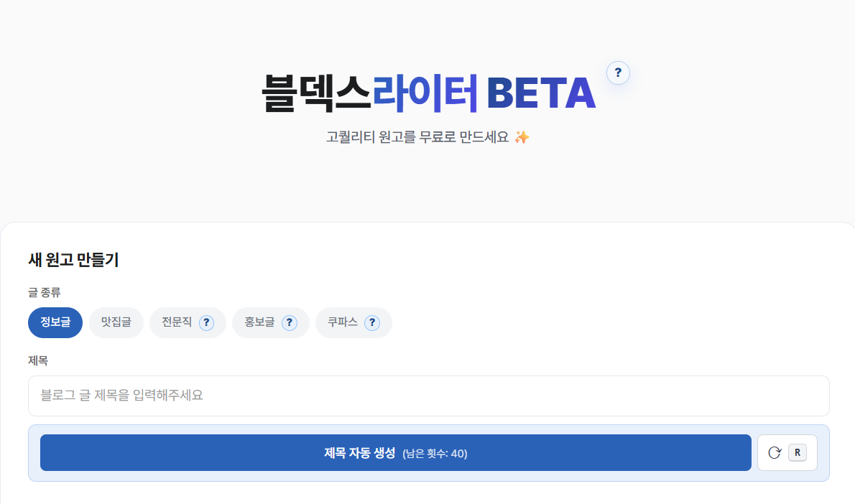
Task: Open the help icon beside the BETA title
Action: pos(618,73)
